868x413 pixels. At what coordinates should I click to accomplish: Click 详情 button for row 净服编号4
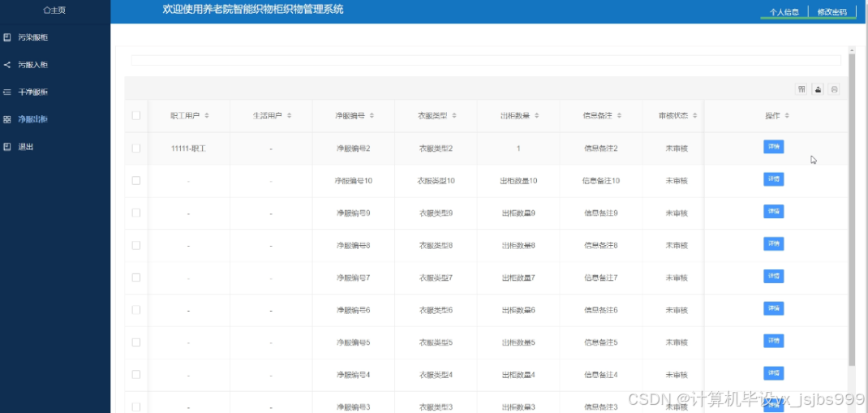(773, 373)
